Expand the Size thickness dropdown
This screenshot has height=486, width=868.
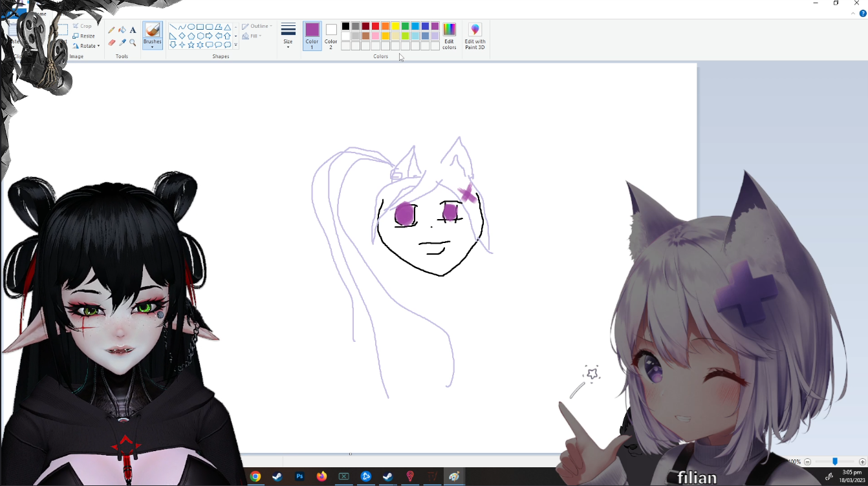click(288, 36)
